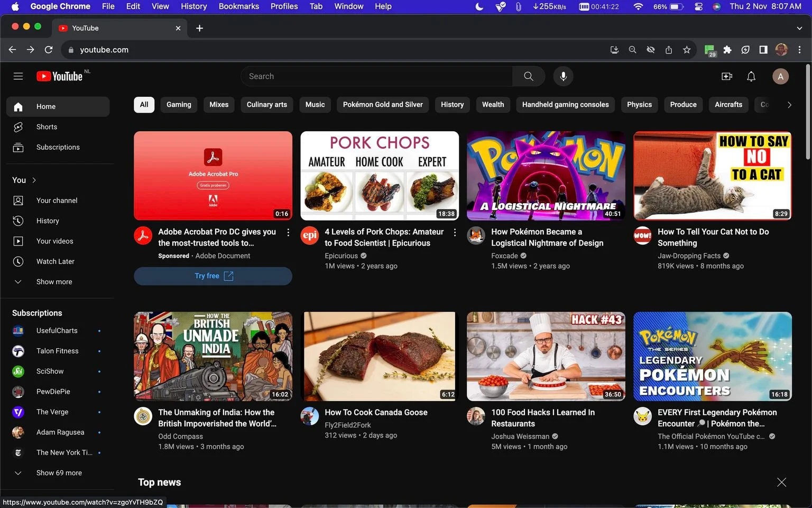Viewport: 812px width, 508px height.
Task: Dismiss the Top news section
Action: (781, 482)
